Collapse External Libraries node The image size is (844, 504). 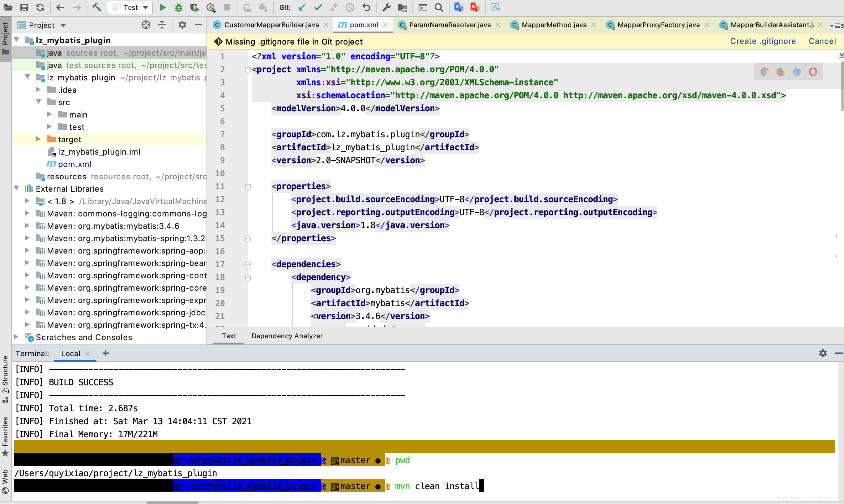pos(17,189)
